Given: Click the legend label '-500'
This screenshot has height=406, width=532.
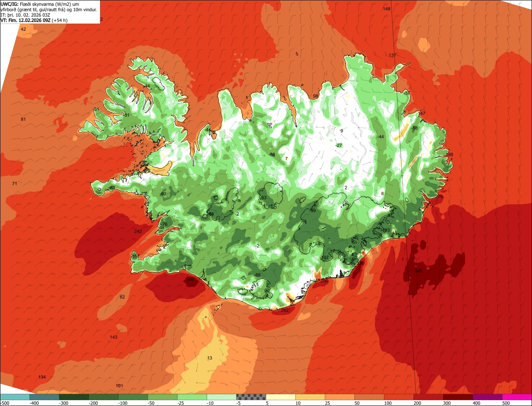Looking at the screenshot, I should 5,403.
